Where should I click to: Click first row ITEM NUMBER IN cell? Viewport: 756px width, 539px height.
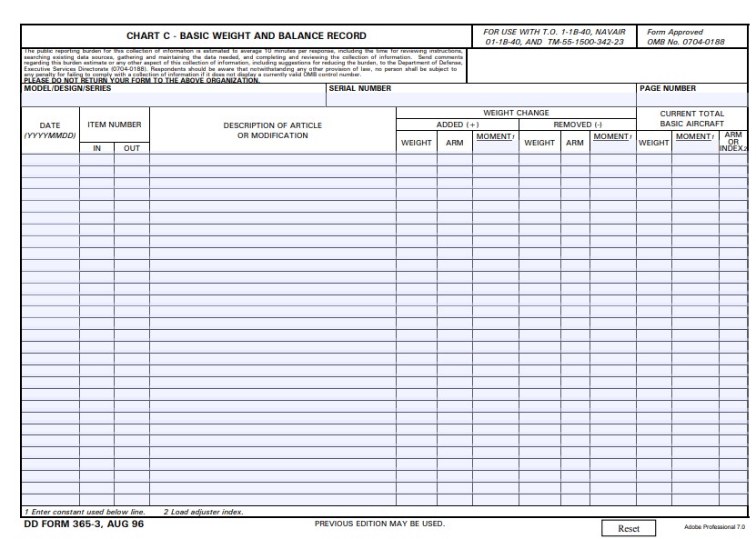[97, 160]
